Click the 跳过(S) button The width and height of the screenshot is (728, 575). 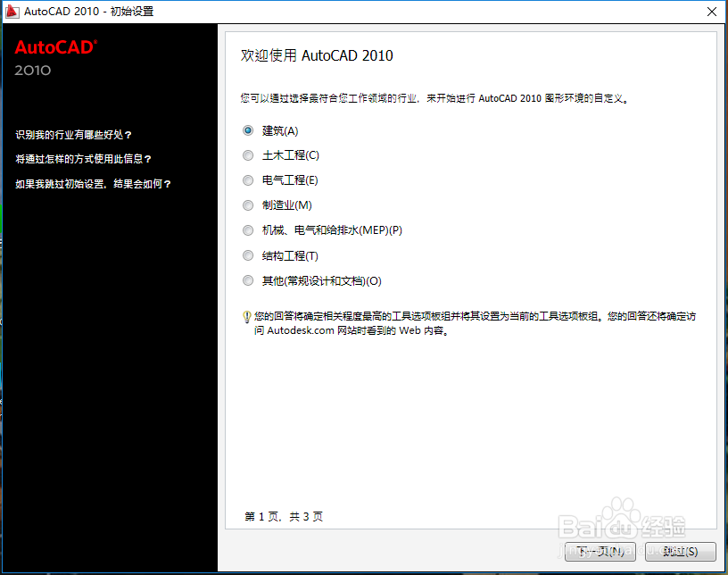click(x=680, y=551)
